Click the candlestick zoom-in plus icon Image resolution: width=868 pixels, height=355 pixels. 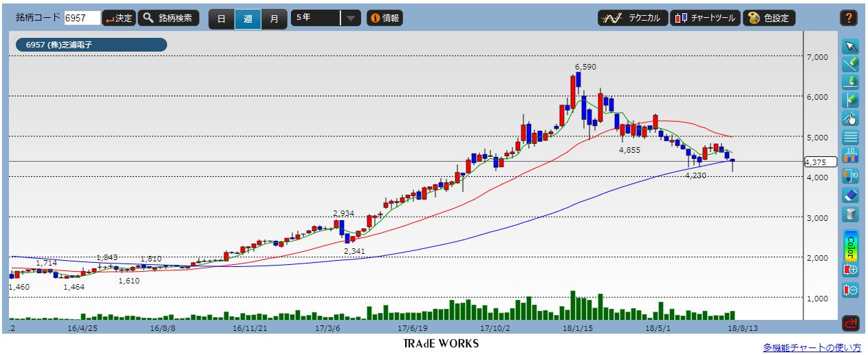pos(850,270)
